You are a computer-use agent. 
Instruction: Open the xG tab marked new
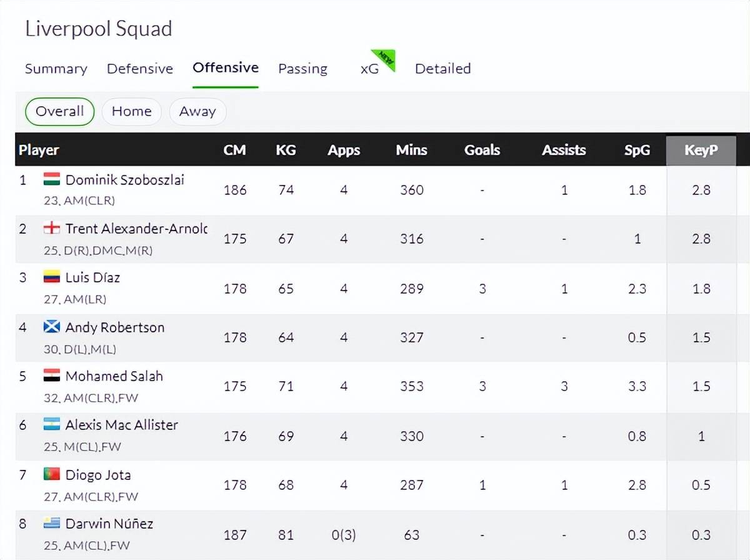coord(369,69)
